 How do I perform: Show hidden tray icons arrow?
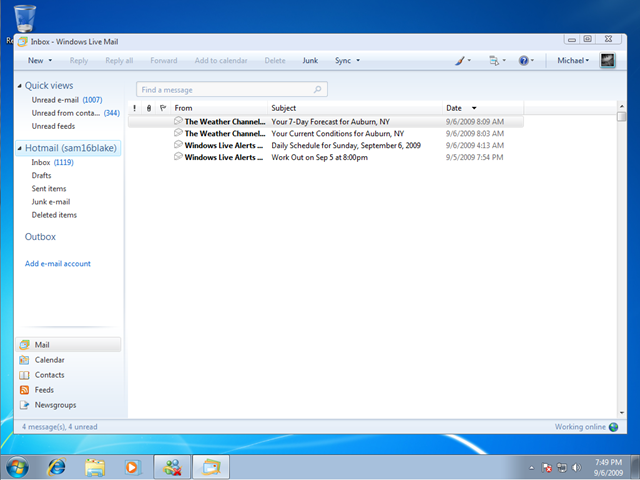coord(531,468)
